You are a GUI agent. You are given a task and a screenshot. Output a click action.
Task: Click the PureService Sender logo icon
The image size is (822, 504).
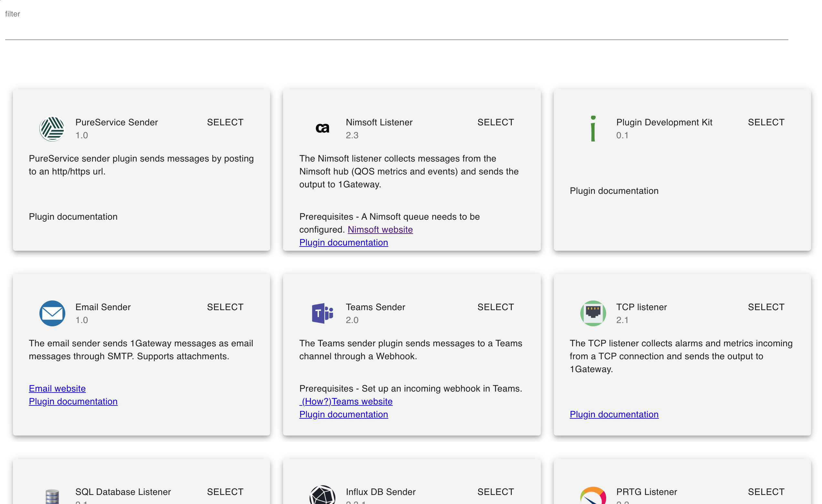52,128
